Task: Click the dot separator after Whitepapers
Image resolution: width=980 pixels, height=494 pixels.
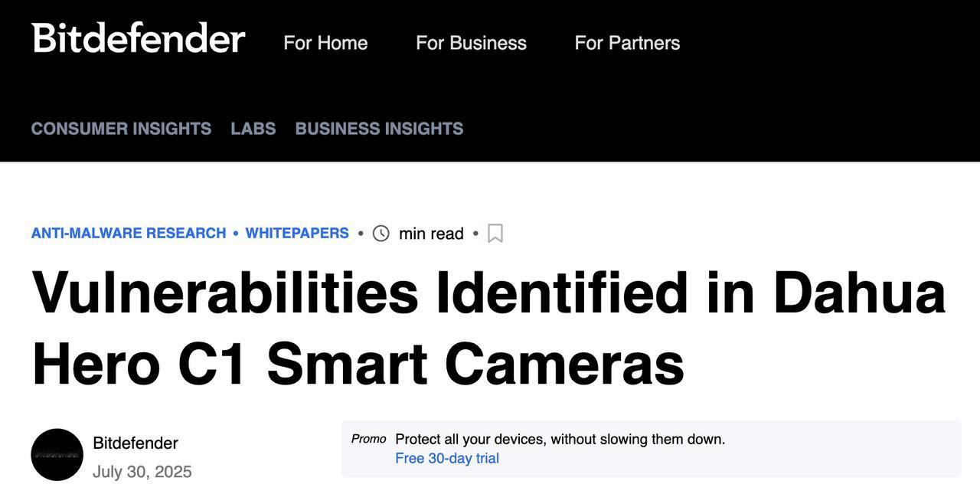Action: [x=361, y=233]
